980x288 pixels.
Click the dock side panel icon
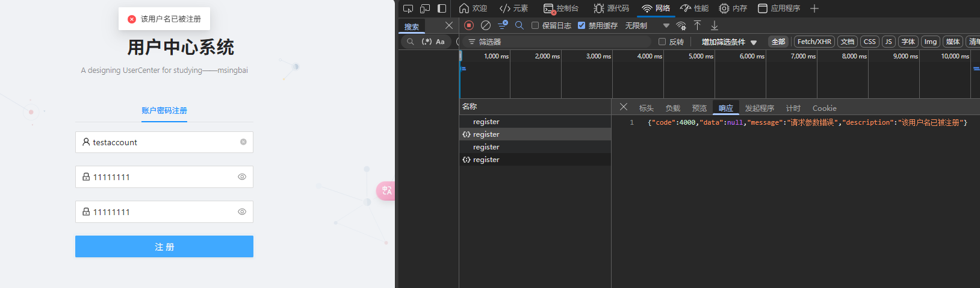[442, 8]
